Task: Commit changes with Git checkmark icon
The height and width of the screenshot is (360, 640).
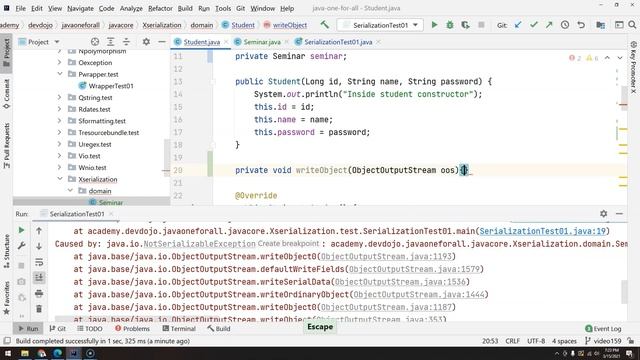Action: tap(533, 25)
